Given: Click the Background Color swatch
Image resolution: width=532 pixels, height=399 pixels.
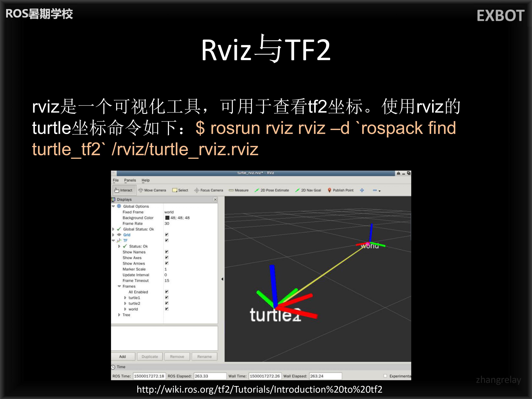Looking at the screenshot, I should point(167,218).
